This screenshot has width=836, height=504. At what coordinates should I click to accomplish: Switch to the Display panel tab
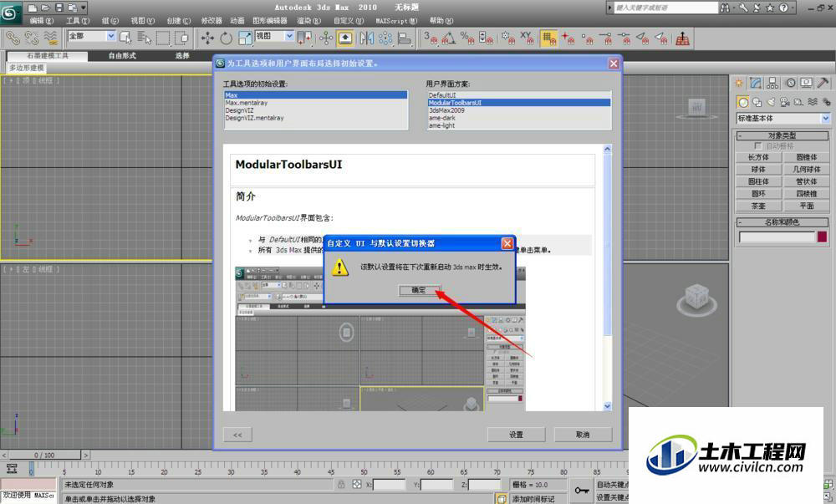coord(807,83)
